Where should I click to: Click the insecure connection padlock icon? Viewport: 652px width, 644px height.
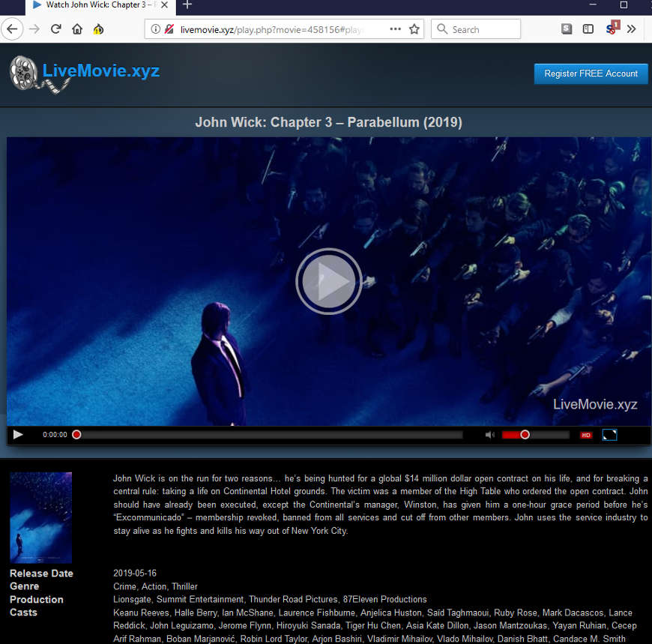(x=169, y=29)
